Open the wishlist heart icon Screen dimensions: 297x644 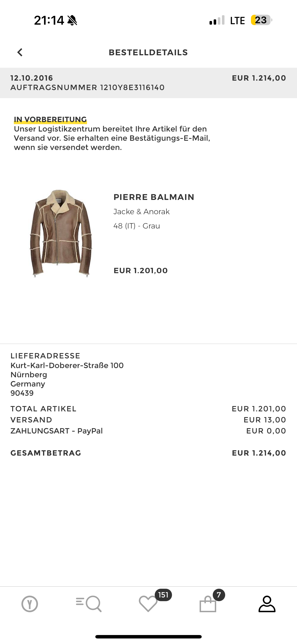(148, 604)
